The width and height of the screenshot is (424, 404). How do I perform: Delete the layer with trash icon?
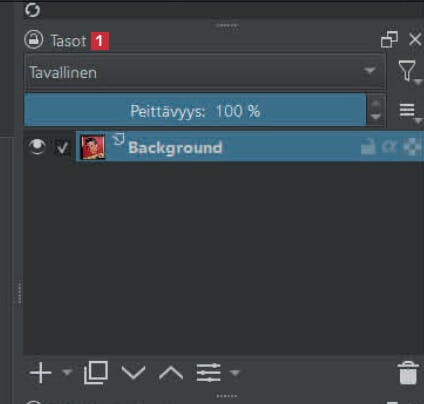pyautogui.click(x=408, y=373)
